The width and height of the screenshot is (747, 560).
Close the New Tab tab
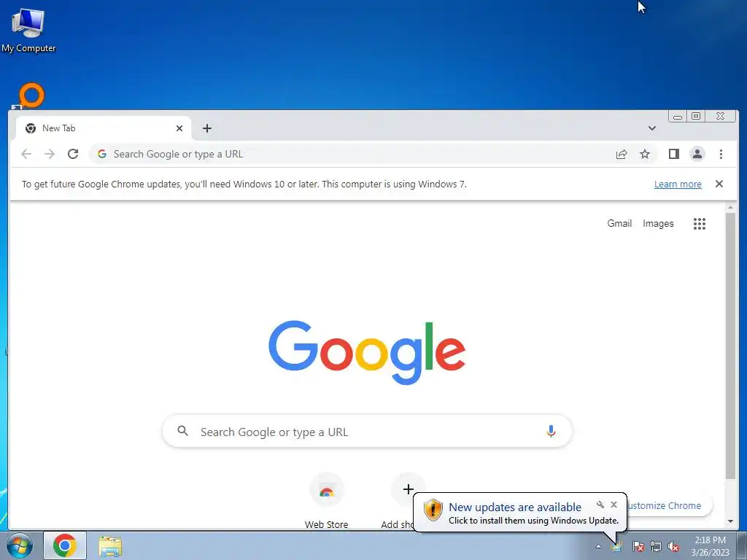coord(179,128)
